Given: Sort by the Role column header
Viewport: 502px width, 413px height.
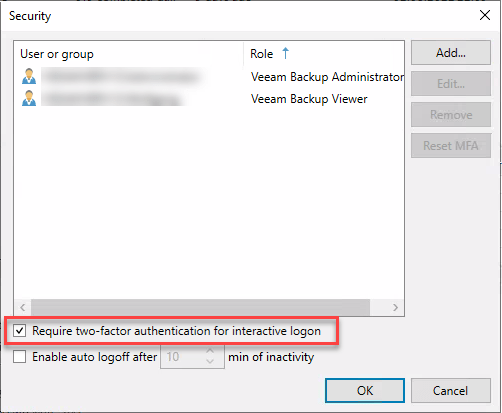Looking at the screenshot, I should click(x=324, y=54).
